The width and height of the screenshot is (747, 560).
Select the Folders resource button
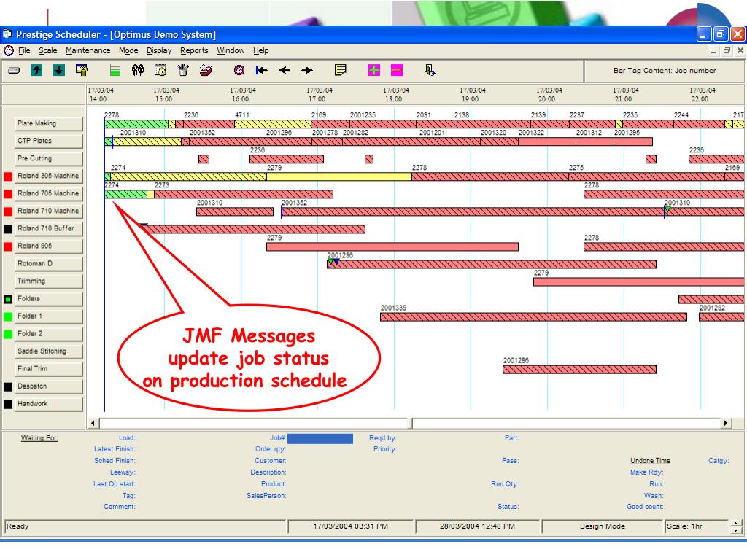pyautogui.click(x=49, y=299)
